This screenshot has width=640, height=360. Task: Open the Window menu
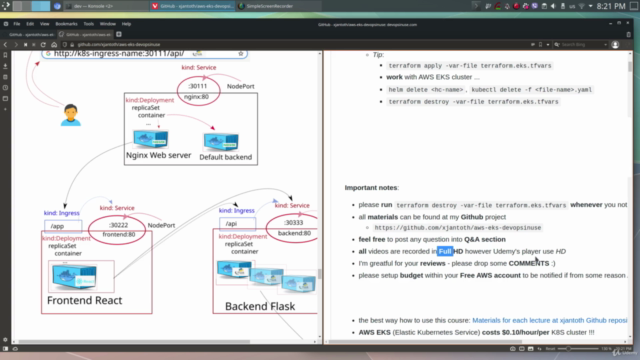(108, 24)
